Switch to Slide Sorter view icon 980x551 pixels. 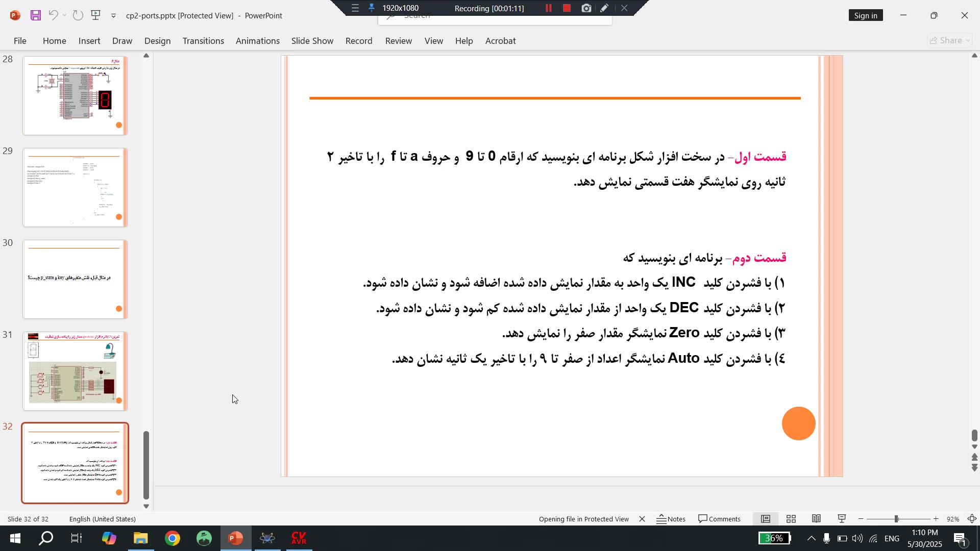coord(791,519)
